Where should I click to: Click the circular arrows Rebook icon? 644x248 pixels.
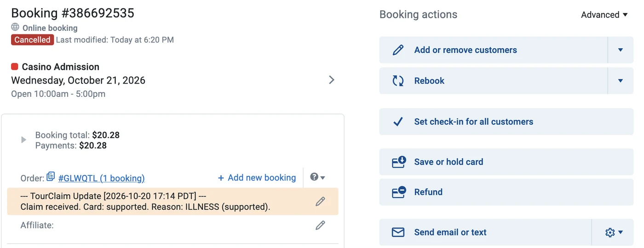(398, 81)
